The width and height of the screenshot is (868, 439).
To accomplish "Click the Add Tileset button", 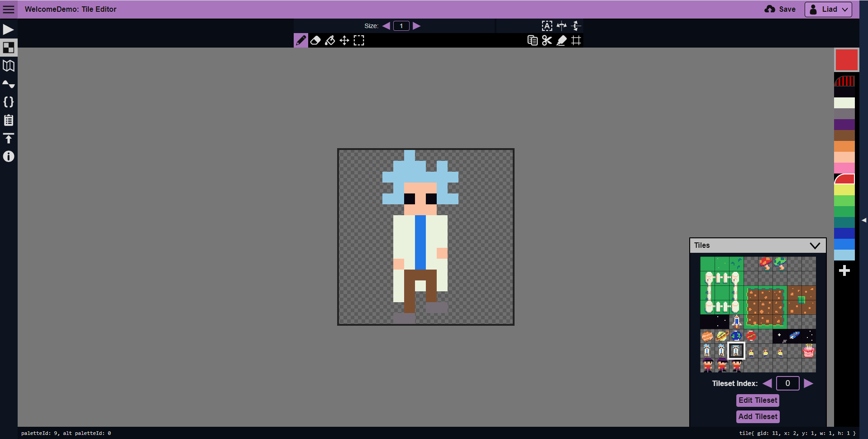I will [x=758, y=416].
